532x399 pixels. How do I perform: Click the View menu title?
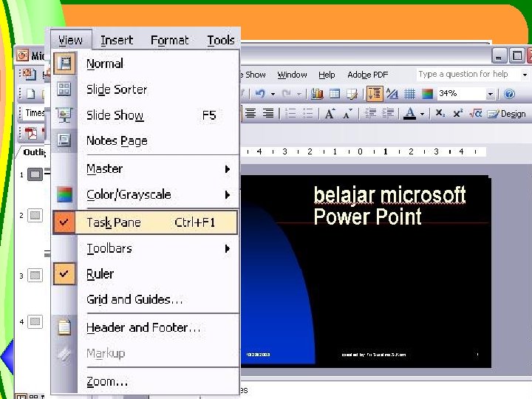pos(71,40)
